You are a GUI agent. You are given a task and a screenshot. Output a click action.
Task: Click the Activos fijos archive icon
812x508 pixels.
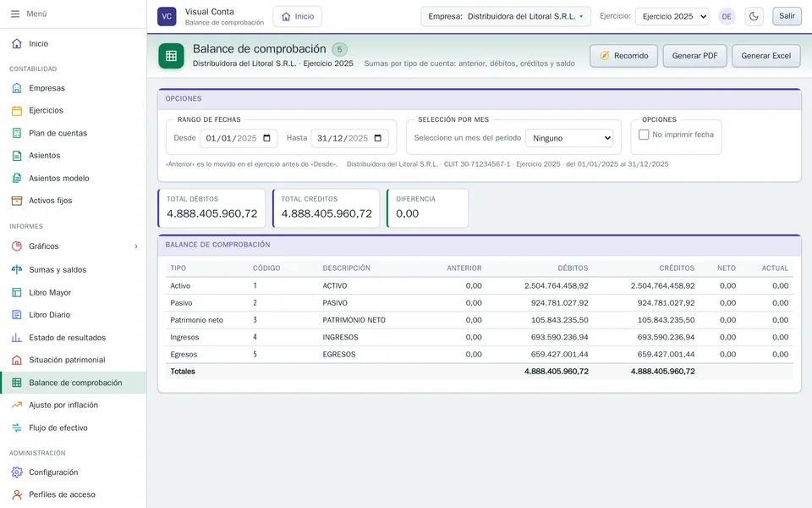click(17, 201)
